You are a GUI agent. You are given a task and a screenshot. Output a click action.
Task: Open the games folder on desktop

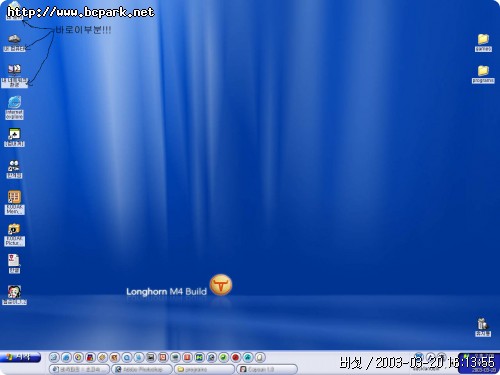(x=483, y=43)
